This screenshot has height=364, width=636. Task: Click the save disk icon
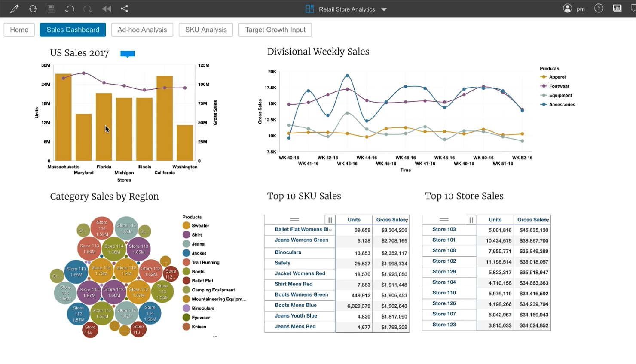click(51, 9)
